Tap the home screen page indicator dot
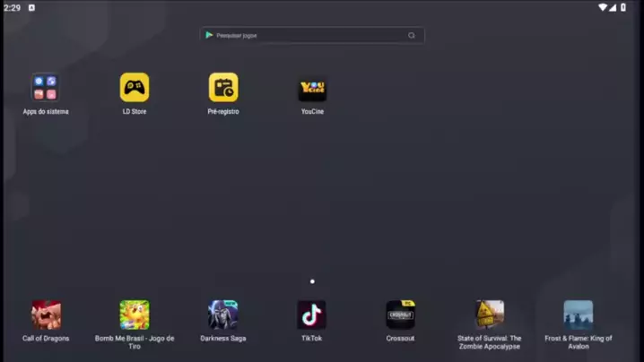Viewport: 644px width, 362px height. coord(312,281)
